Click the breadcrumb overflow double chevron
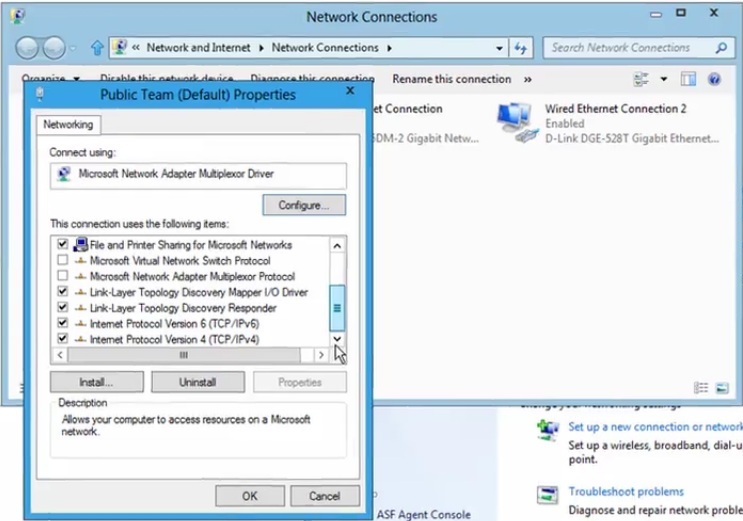This screenshot has width=743, height=521. [136, 47]
